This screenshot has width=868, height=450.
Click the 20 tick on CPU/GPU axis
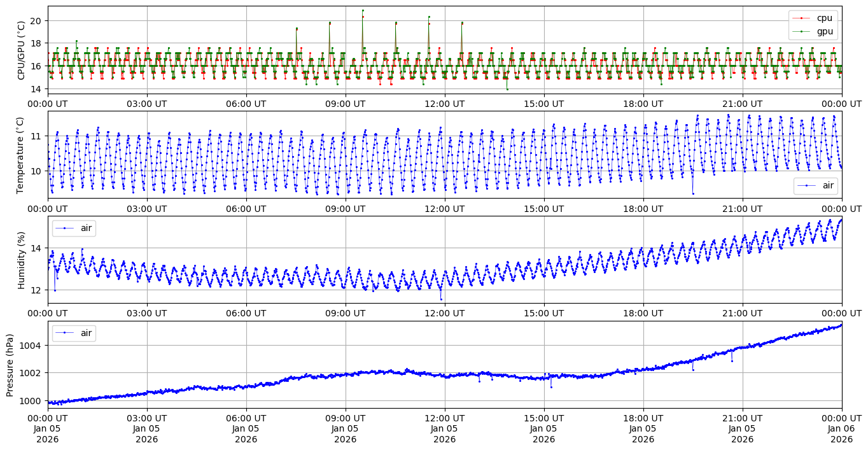[36, 21]
